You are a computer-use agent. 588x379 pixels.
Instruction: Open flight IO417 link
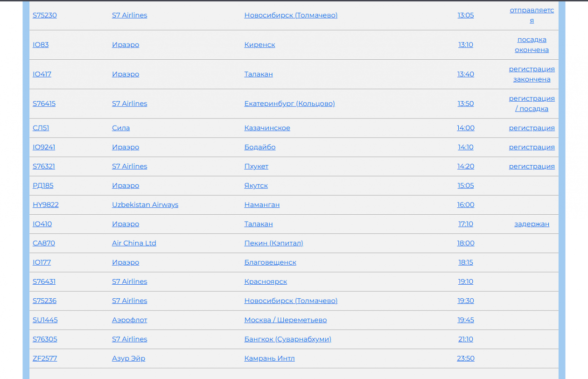[42, 74]
